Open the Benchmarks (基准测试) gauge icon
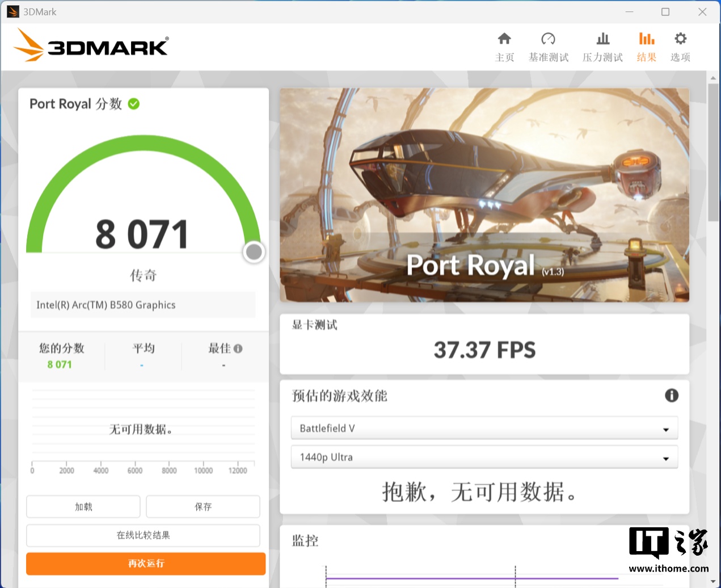The width and height of the screenshot is (721, 588). pyautogui.click(x=548, y=39)
